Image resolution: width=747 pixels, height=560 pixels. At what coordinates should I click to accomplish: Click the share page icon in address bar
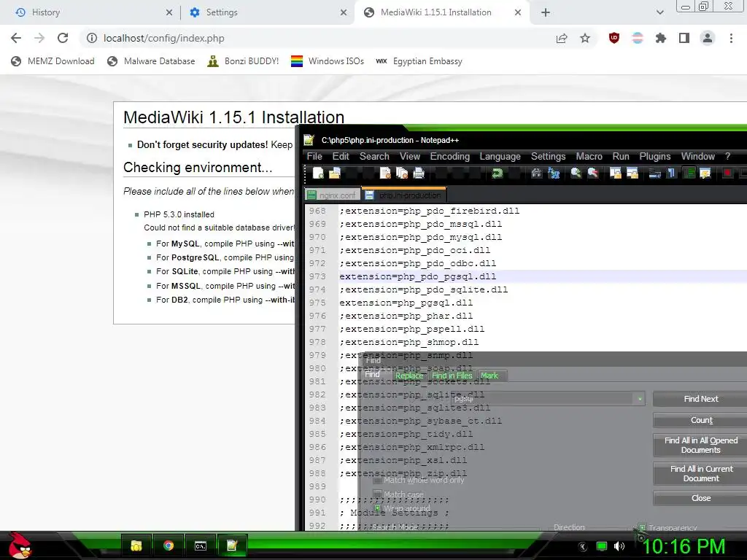(562, 38)
